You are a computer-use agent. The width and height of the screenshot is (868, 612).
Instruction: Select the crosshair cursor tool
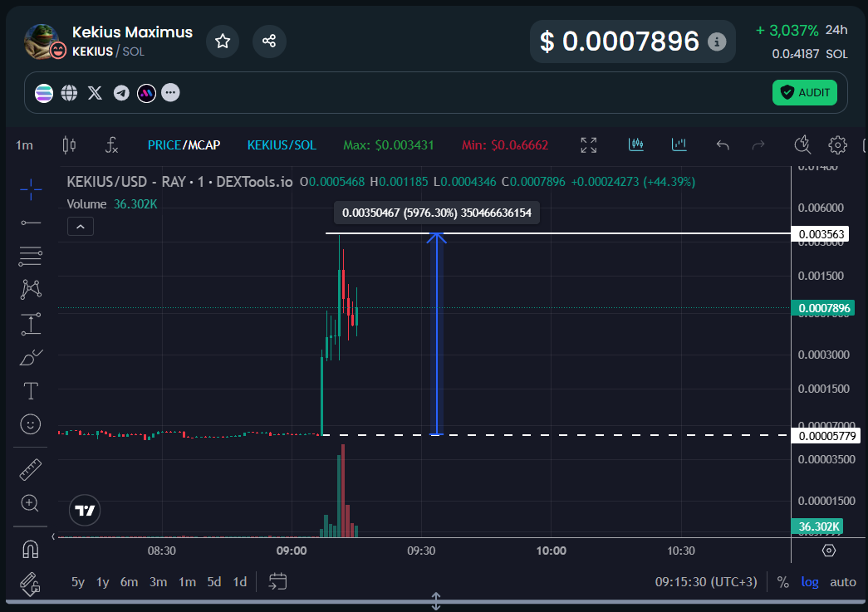click(31, 189)
